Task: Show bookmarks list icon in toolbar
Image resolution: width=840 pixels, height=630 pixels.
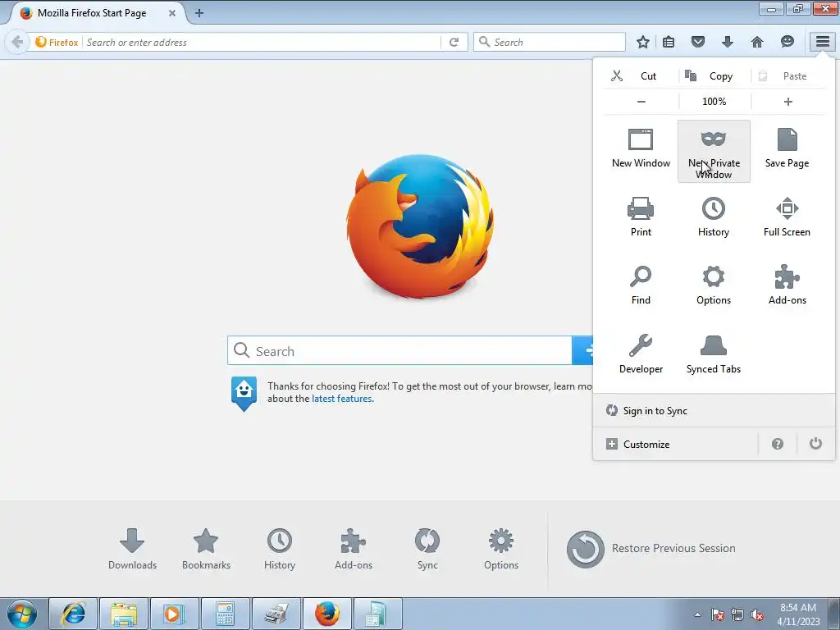Action: tap(669, 42)
